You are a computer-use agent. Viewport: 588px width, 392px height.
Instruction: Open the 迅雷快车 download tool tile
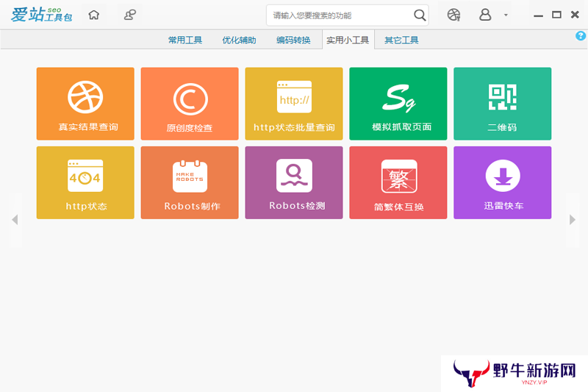(x=502, y=182)
